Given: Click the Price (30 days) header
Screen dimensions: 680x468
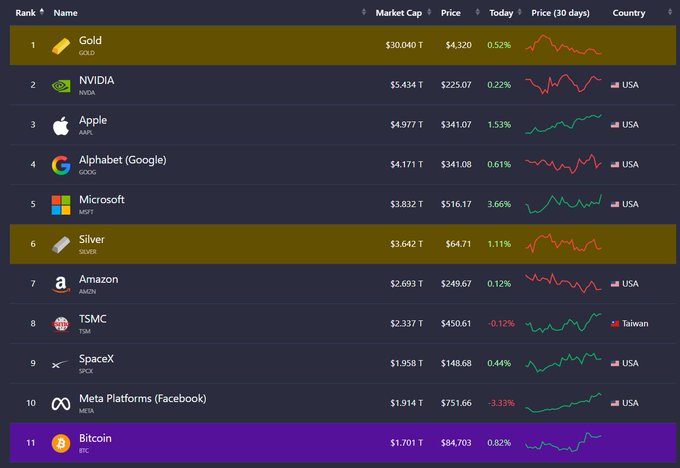Looking at the screenshot, I should (x=560, y=13).
